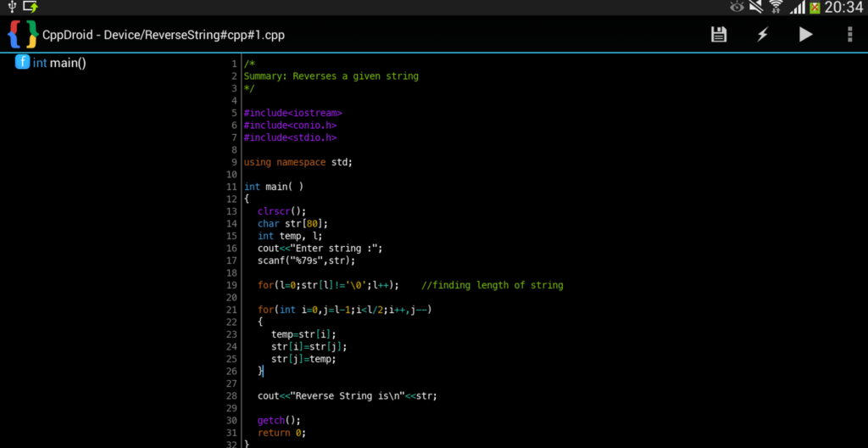Open the three-dot overflow menu

(849, 35)
